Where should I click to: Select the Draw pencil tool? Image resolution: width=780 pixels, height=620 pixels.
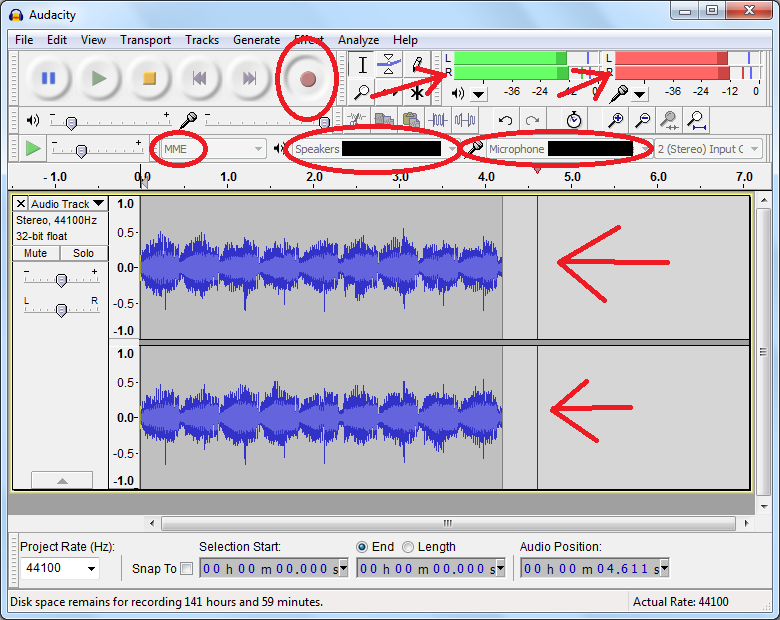[x=417, y=65]
